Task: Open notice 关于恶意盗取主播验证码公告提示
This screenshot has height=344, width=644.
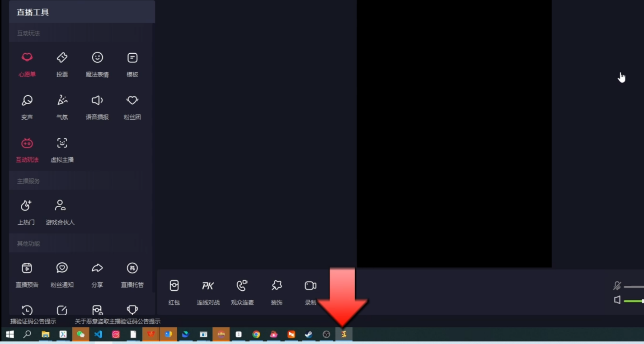Action: pyautogui.click(x=118, y=321)
